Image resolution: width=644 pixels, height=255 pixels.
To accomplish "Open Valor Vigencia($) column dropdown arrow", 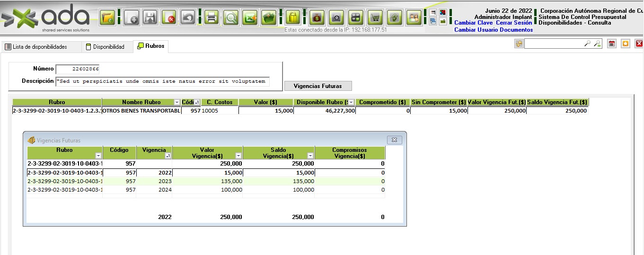I will [238, 156].
